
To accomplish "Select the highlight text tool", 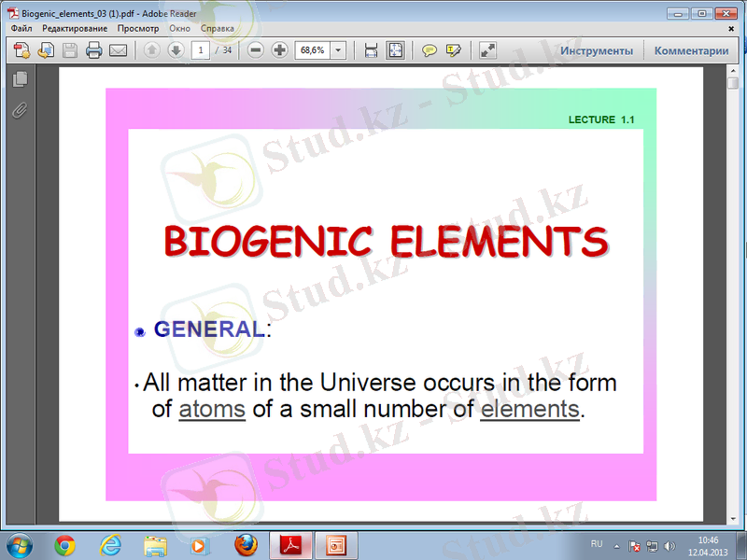I will click(x=454, y=50).
